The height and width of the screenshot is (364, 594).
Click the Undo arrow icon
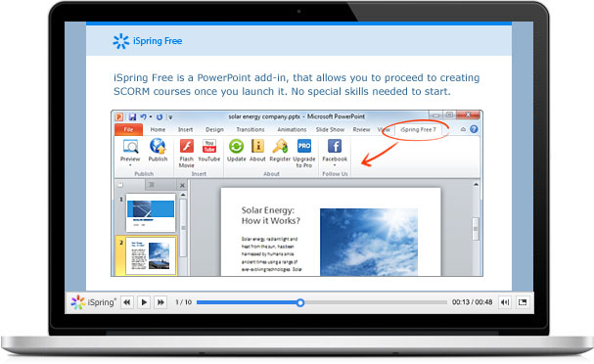point(144,117)
